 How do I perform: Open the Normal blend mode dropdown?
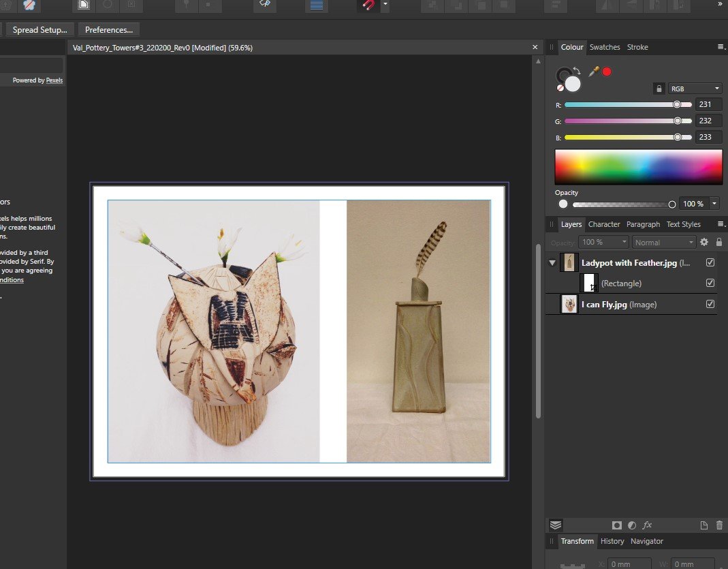663,242
